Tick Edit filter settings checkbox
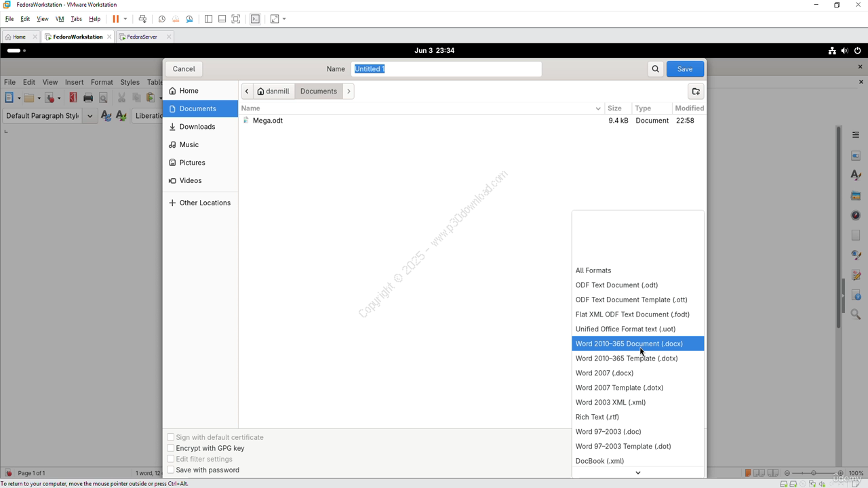The image size is (868, 488). pyautogui.click(x=171, y=459)
